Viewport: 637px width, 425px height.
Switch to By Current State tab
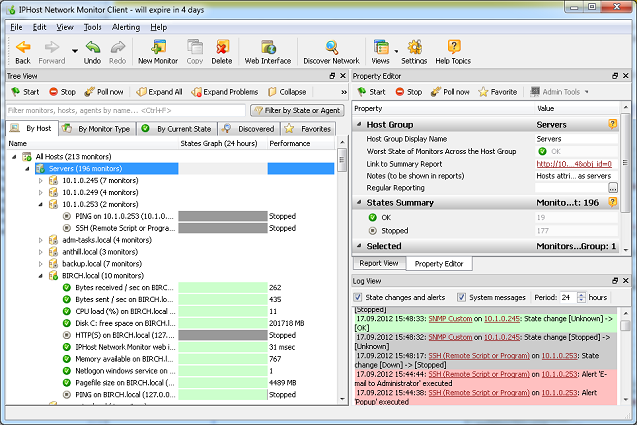click(x=177, y=129)
